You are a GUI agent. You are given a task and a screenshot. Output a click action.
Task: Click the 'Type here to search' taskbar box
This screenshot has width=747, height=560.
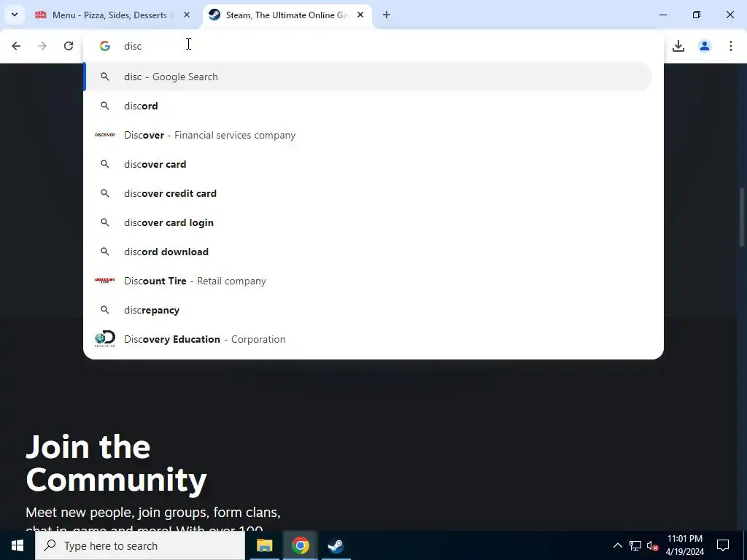(x=140, y=545)
